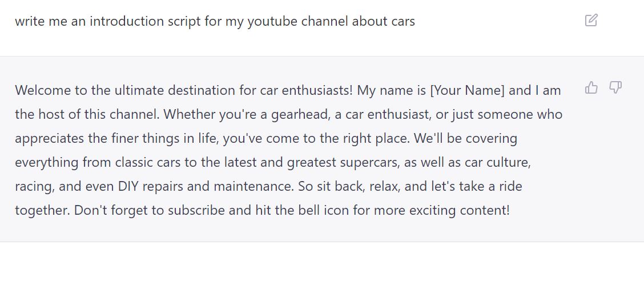The image size is (644, 293).
Task: Click "classic cars" in the response
Action: 147,162
